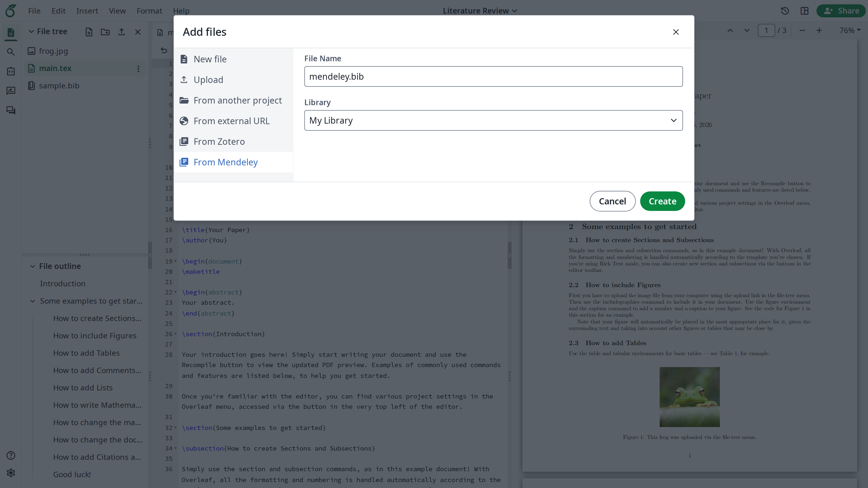Screen dimensions: 868x488
Task: Open the Literature Review project title dropdown
Action: point(480,11)
